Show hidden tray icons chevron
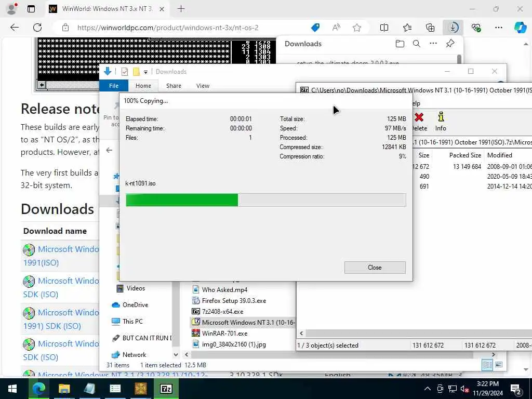 (428, 389)
